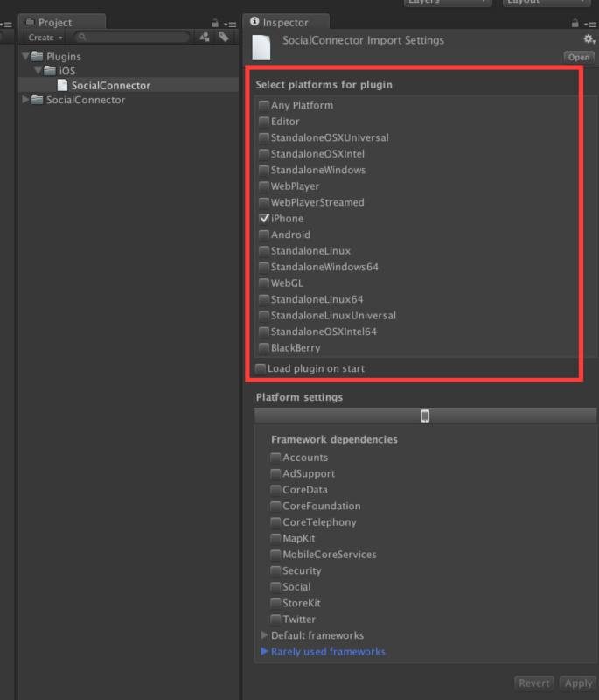The width and height of the screenshot is (599, 700).
Task: Select the iPhone platform settings tab icon
Action: 425,416
